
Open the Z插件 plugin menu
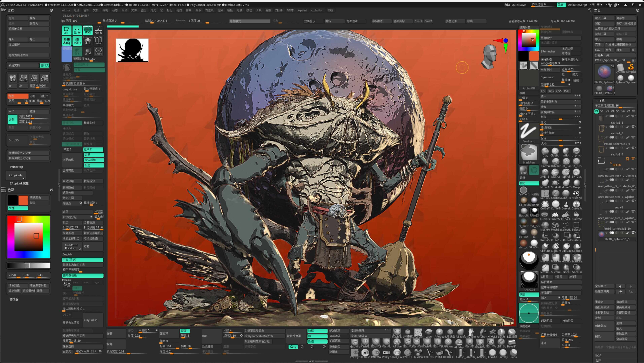[x=278, y=10]
